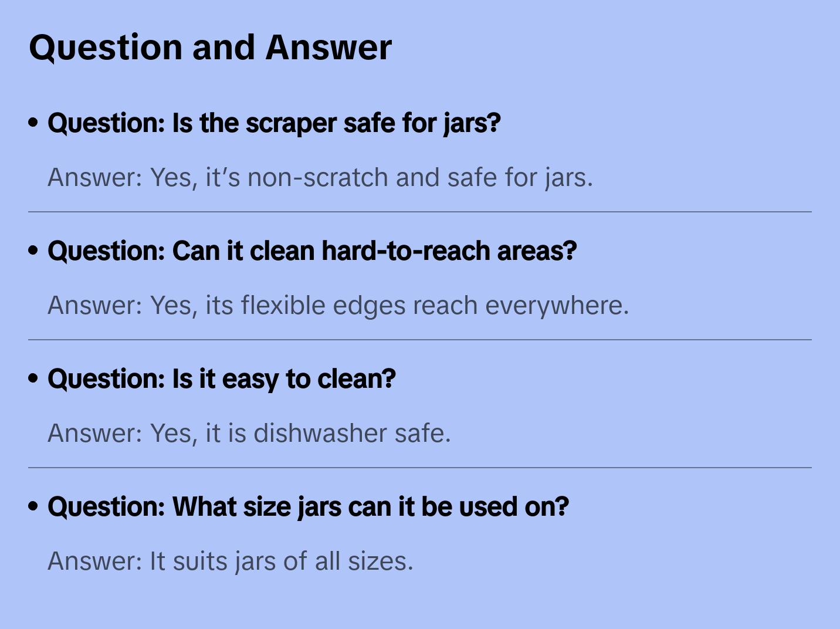
Task: Select the question about scraper safety for jars
Action: coord(274,123)
